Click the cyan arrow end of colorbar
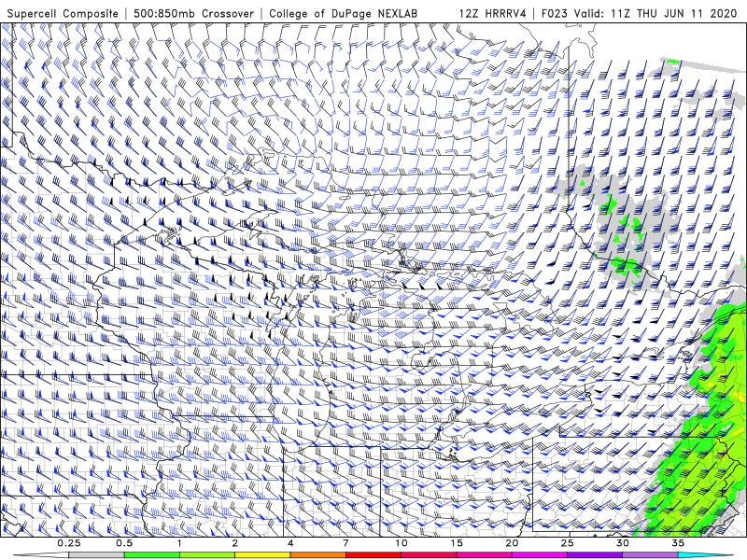Screen dimensions: 747x560 [x=705, y=555]
